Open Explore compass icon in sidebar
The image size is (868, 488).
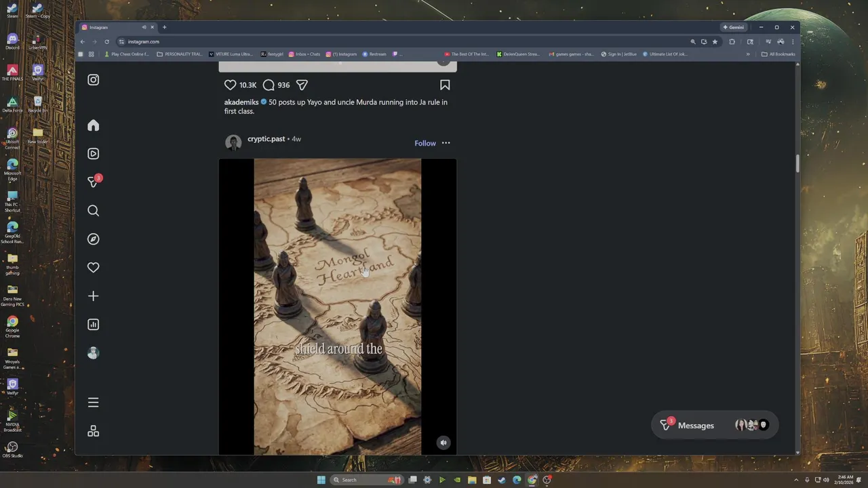pyautogui.click(x=94, y=239)
